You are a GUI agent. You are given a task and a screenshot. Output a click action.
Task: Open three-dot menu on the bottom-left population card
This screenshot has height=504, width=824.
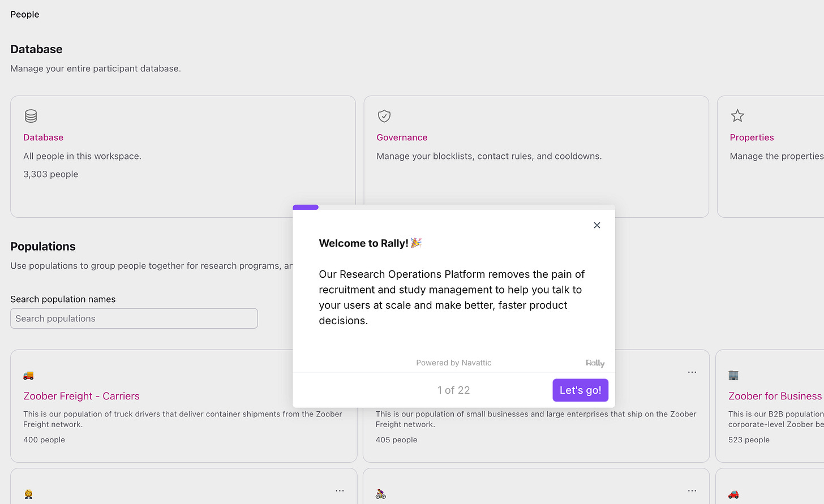[x=340, y=491]
